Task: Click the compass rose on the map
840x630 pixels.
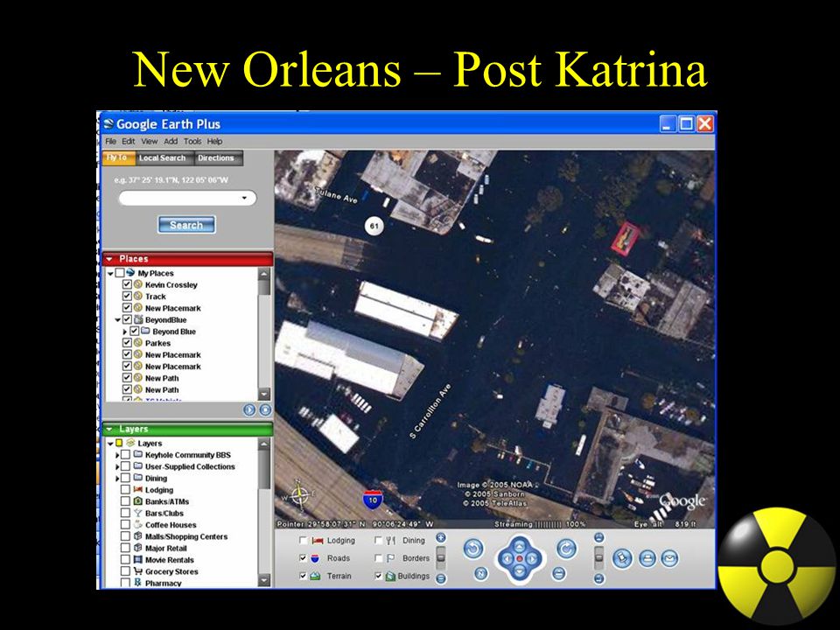Action: coord(299,494)
